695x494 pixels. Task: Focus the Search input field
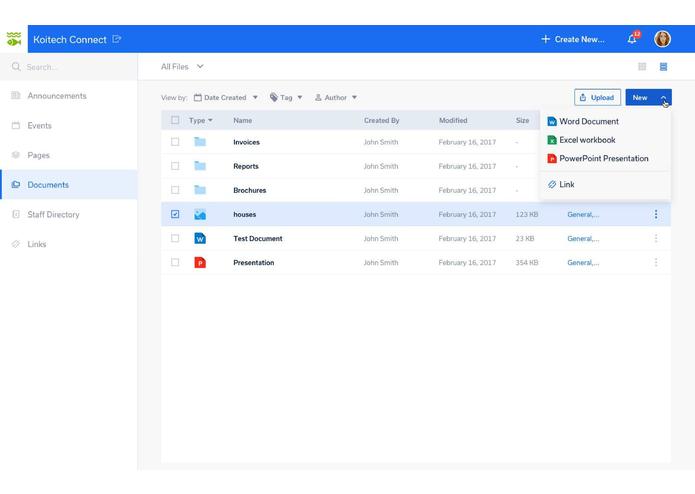coord(69,66)
